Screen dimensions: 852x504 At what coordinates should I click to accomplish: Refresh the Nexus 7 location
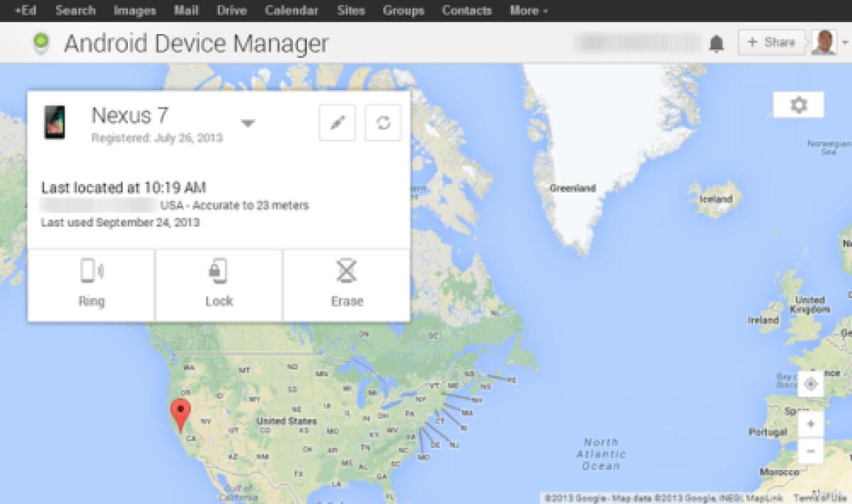click(x=383, y=123)
